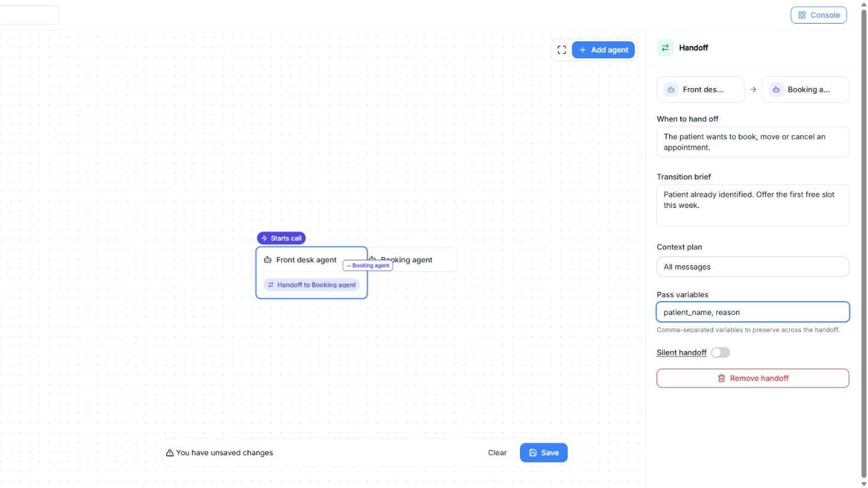Image resolution: width=868 pixels, height=488 pixels.
Task: Click the fit-to-screen icon
Action: [561, 50]
